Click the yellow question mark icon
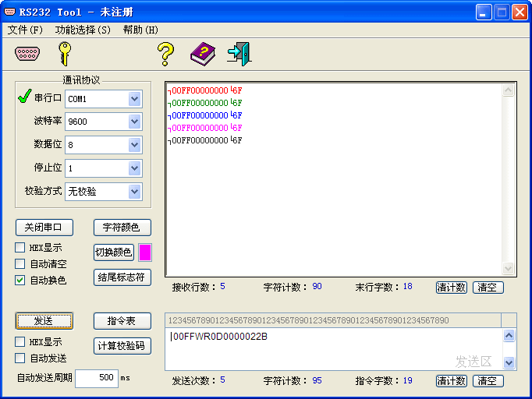 (x=165, y=54)
